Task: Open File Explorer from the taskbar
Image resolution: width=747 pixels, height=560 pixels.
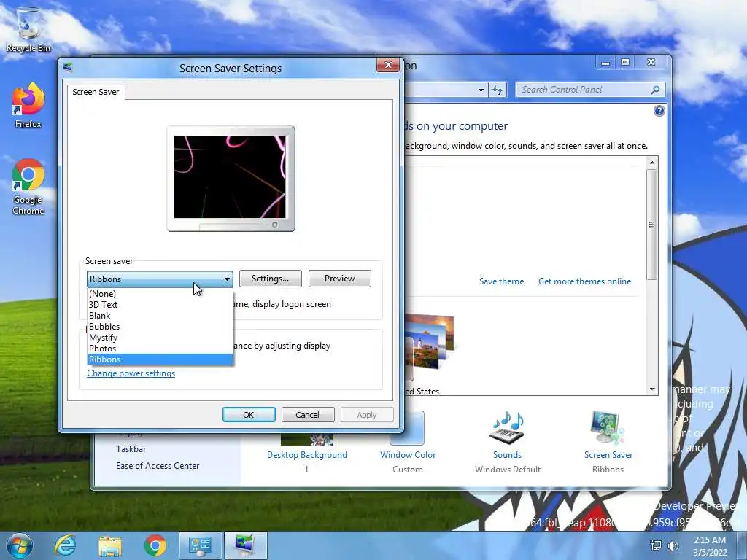Action: pos(109,546)
